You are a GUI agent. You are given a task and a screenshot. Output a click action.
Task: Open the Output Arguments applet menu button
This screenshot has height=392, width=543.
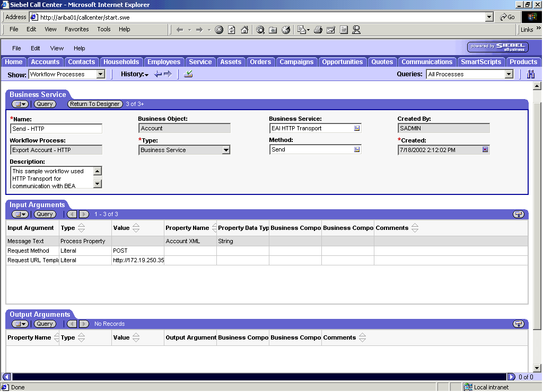click(20, 324)
